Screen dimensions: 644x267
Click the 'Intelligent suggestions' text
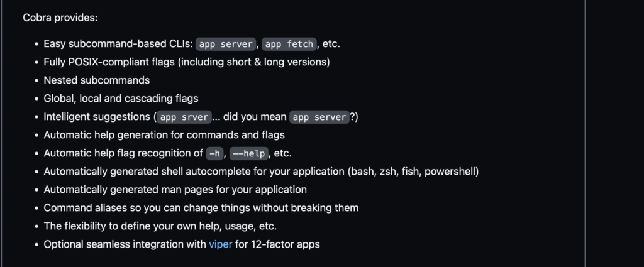97,117
